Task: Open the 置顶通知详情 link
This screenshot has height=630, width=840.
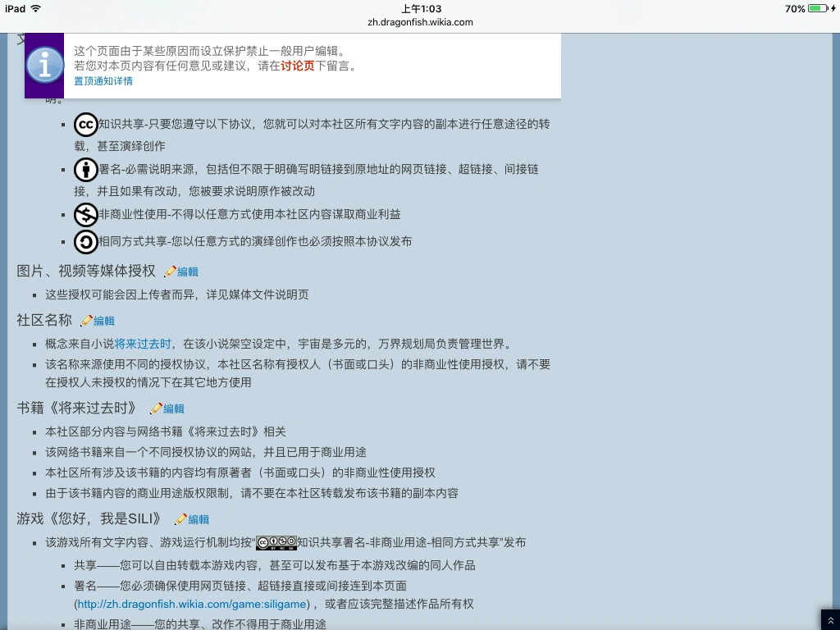Action: click(103, 81)
